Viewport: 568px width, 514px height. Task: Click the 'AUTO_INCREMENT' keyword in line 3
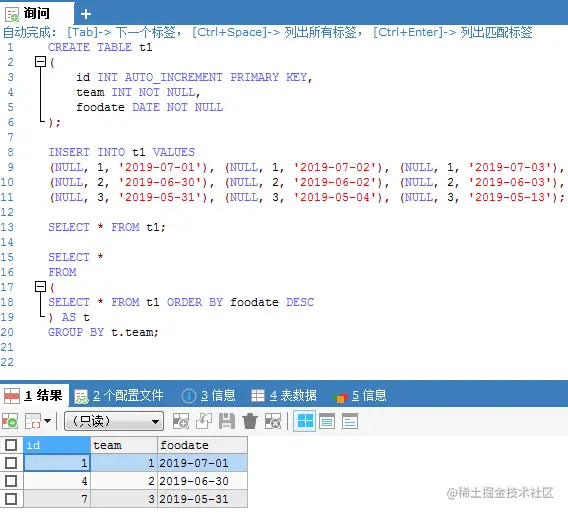174,77
